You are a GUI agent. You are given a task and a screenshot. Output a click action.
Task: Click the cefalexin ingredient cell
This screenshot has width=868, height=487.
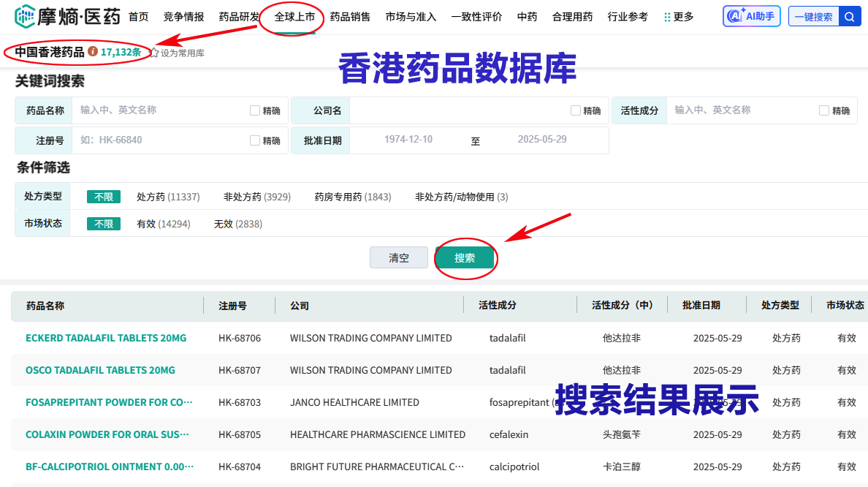pos(509,434)
